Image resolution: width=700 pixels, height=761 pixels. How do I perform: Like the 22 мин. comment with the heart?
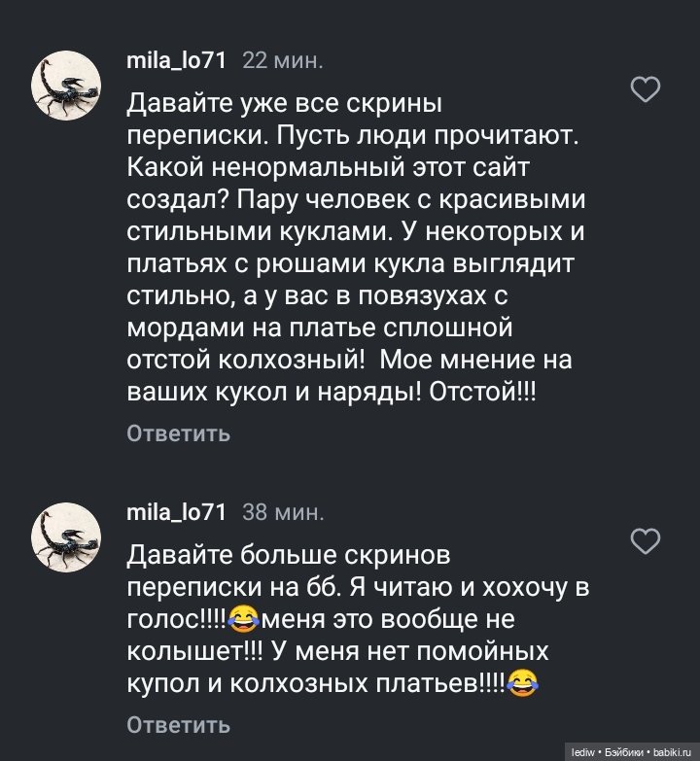click(646, 91)
